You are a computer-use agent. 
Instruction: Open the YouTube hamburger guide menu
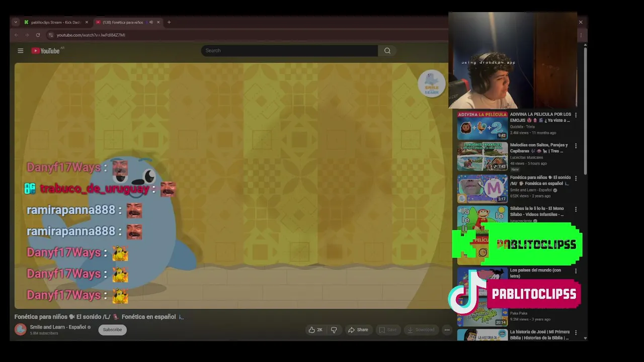tap(20, 51)
